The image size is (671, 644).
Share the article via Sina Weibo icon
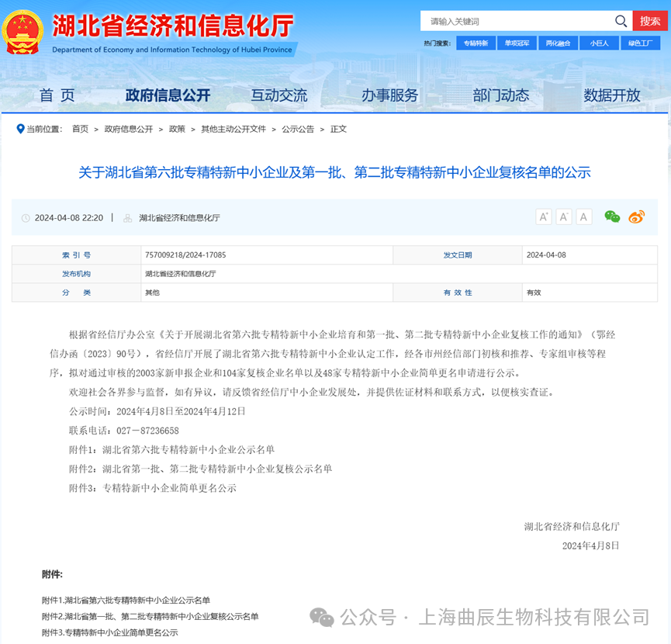(x=636, y=217)
